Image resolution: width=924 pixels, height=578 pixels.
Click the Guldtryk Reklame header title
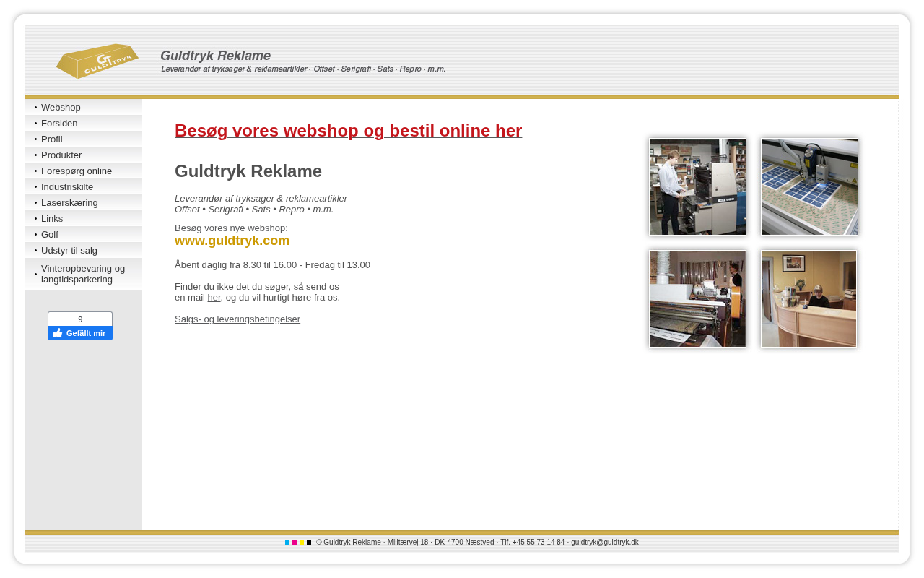pyautogui.click(x=215, y=56)
